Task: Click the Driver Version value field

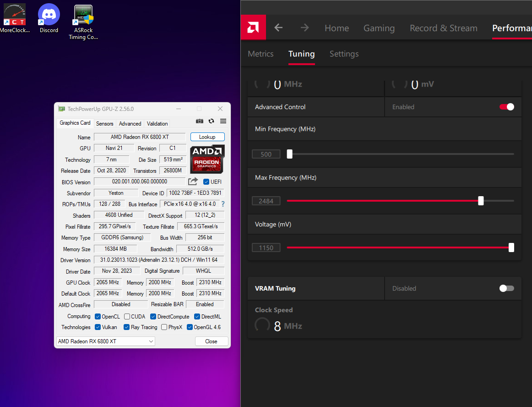Action: pyautogui.click(x=159, y=260)
